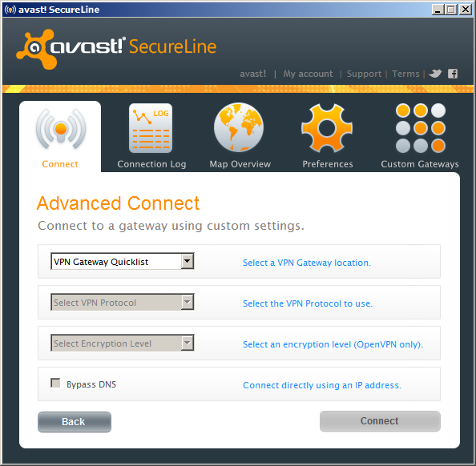Maximize the avast! SecureLine window
Screen dimensions: 476x466
[x=451, y=10]
